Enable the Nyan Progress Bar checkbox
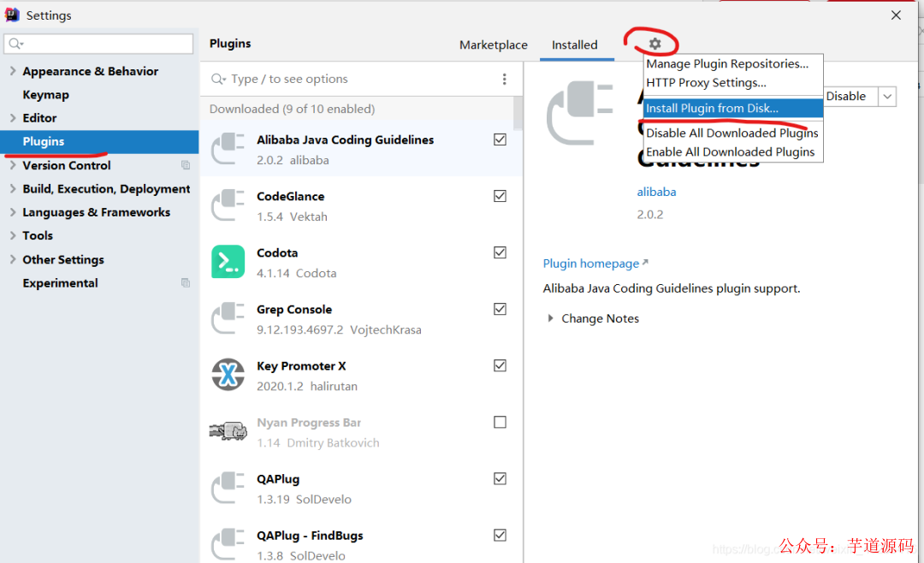This screenshot has height=563, width=924. (500, 422)
